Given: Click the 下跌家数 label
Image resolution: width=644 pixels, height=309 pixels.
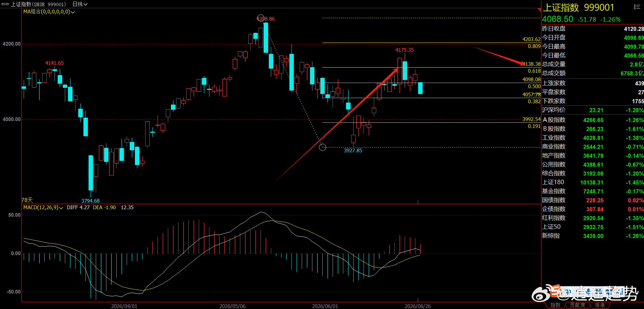Looking at the screenshot, I should point(554,101).
